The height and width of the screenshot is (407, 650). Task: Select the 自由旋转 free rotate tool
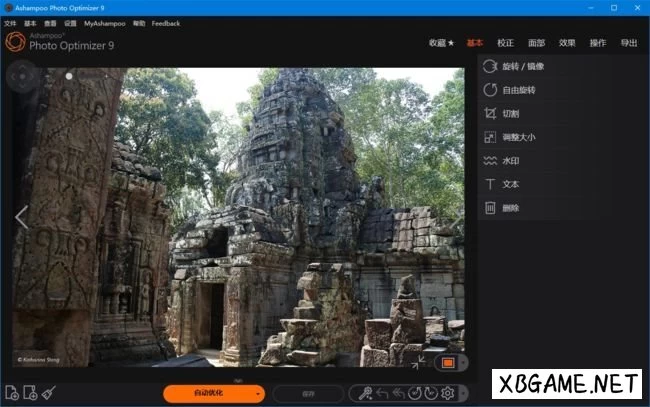coord(490,90)
